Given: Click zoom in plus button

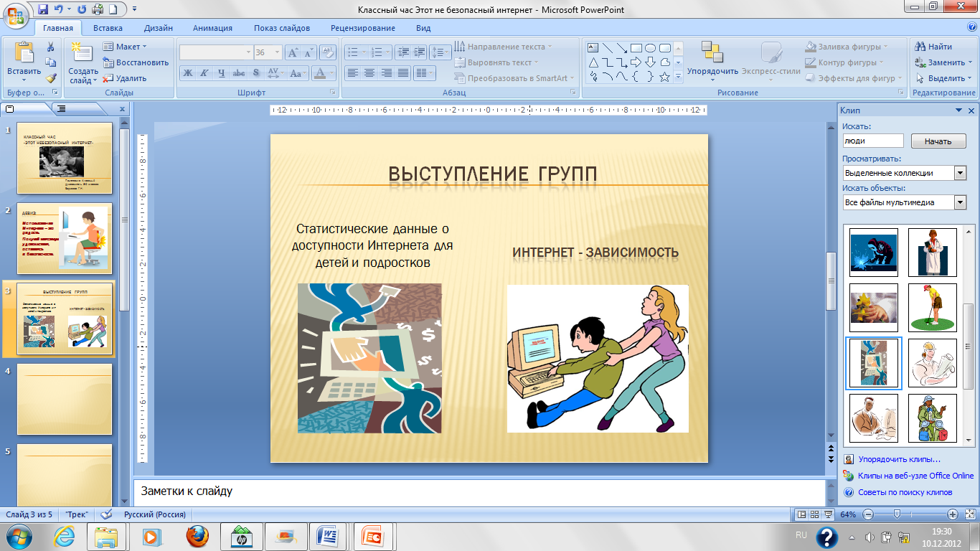Looking at the screenshot, I should tap(952, 514).
